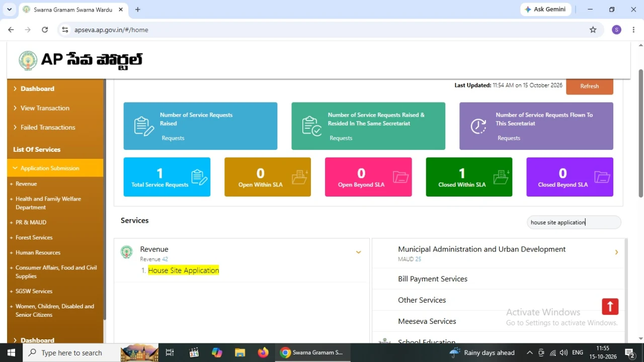The height and width of the screenshot is (362, 644).
Task: Bookmark this page with the star icon
Action: pos(593,30)
